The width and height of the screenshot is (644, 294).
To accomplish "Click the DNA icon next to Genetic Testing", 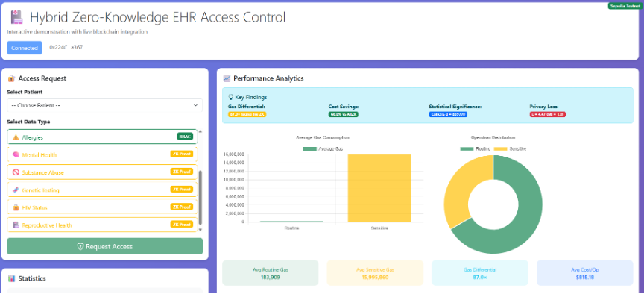I will 16,190.
